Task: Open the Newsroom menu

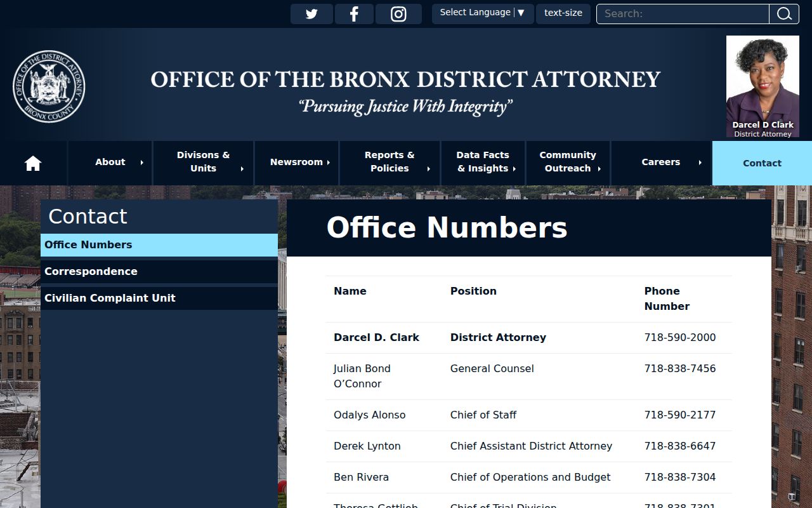Action: click(296, 162)
